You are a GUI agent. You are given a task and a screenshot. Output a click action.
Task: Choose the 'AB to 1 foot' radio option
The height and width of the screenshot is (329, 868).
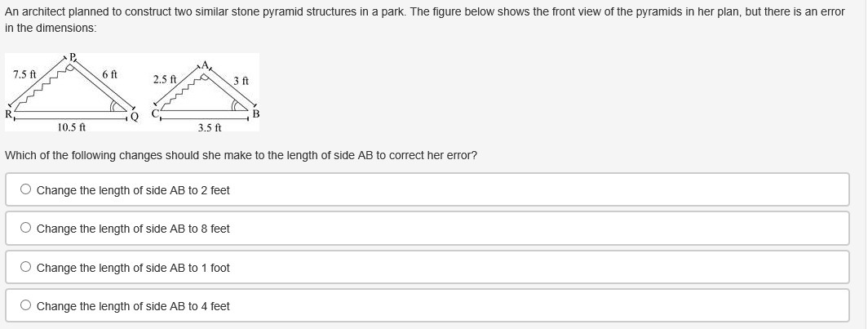point(26,267)
